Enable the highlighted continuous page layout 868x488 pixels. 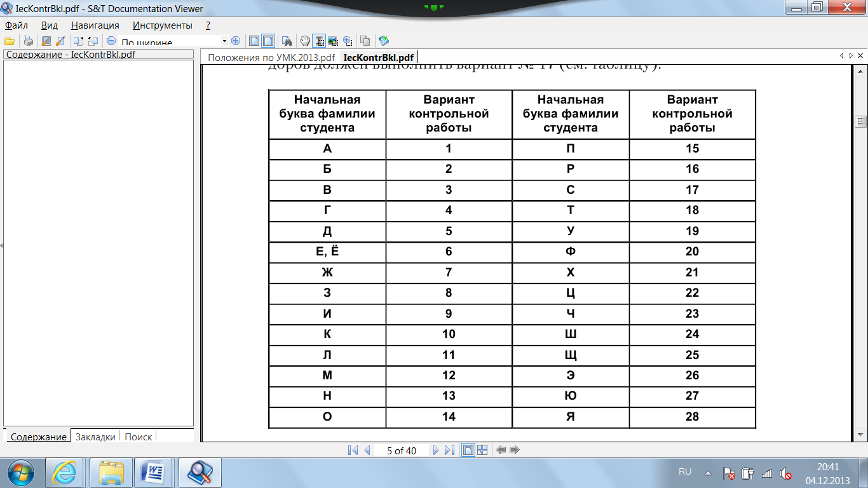point(268,41)
